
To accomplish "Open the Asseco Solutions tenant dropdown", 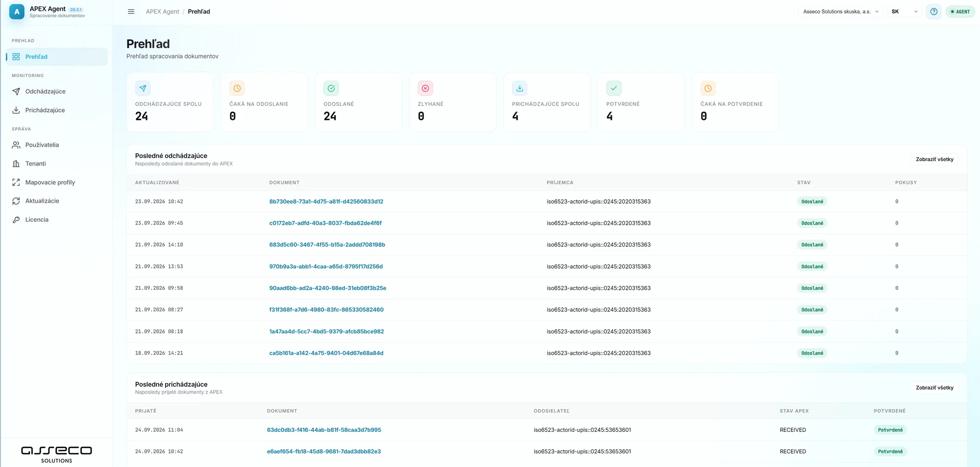I will coord(840,12).
